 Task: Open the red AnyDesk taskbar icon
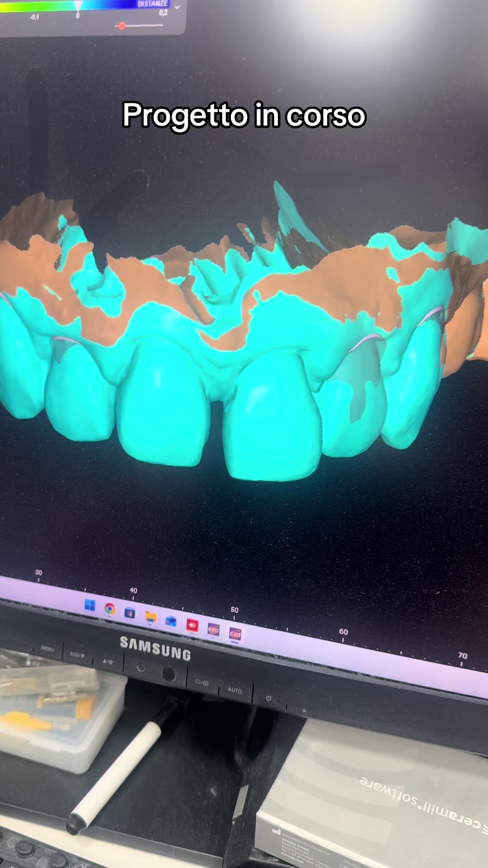click(x=192, y=625)
